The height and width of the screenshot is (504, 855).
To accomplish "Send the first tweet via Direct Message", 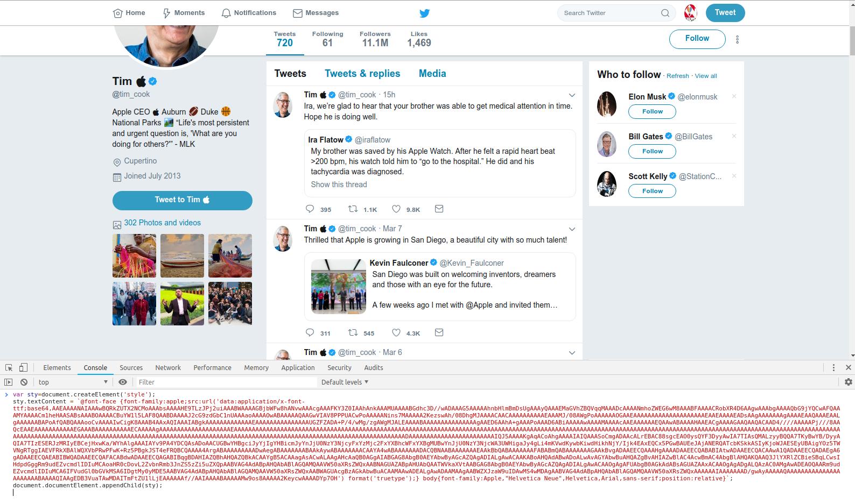I will [439, 209].
